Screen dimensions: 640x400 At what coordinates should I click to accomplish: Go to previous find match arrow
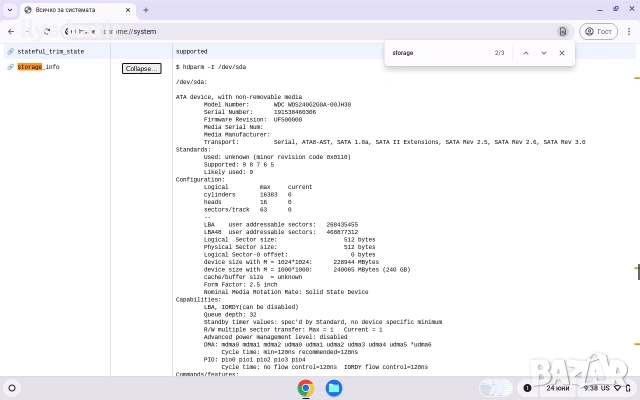(526, 53)
